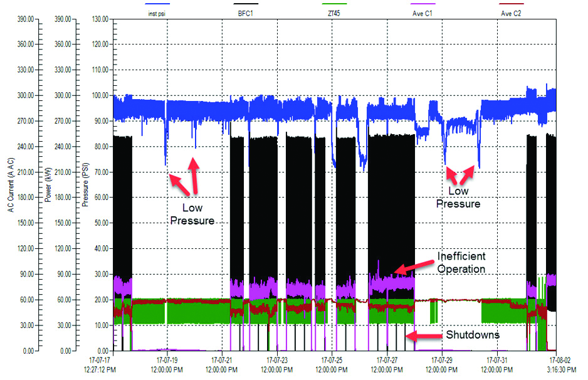
Task: Click the black BFC1 legend swatch
Action: [x=246, y=4]
